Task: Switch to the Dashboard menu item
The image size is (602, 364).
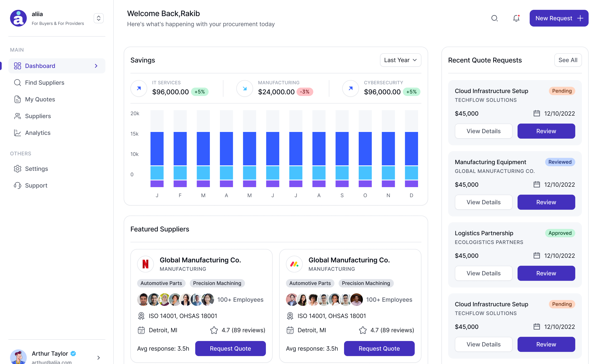Action: pos(40,66)
